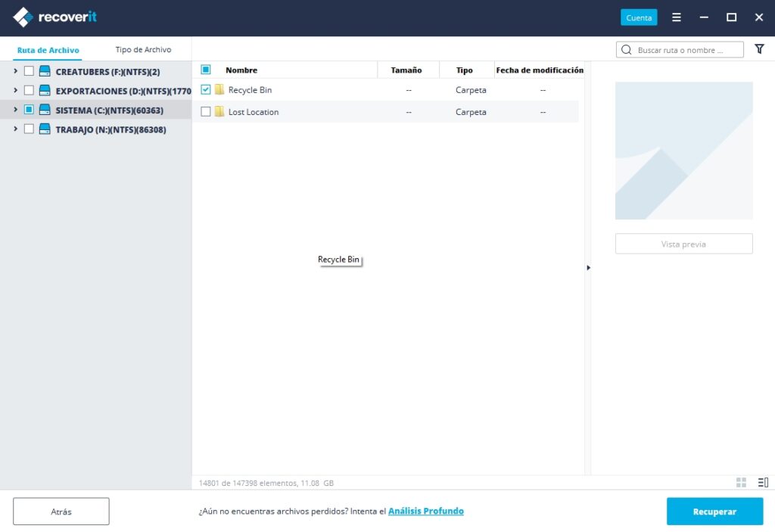Expand the TRABAJO (N:) drive node
This screenshot has width=775, height=532.
tap(15, 129)
